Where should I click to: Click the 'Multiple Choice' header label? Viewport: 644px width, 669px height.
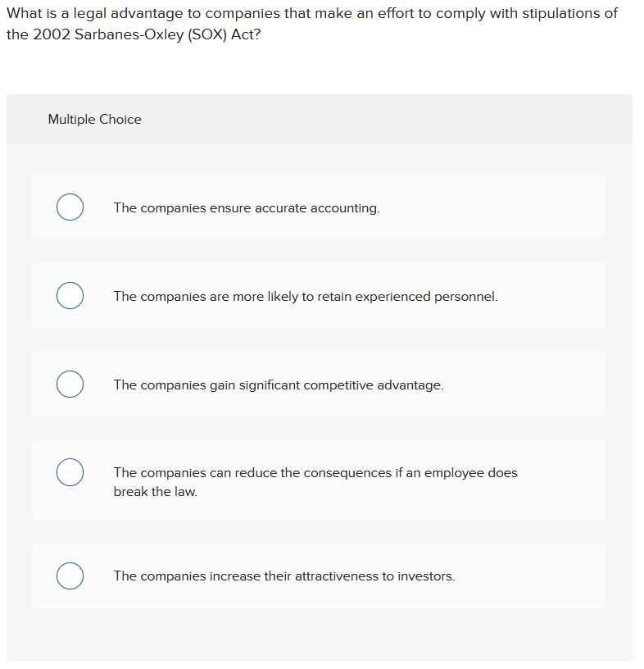[x=94, y=120]
